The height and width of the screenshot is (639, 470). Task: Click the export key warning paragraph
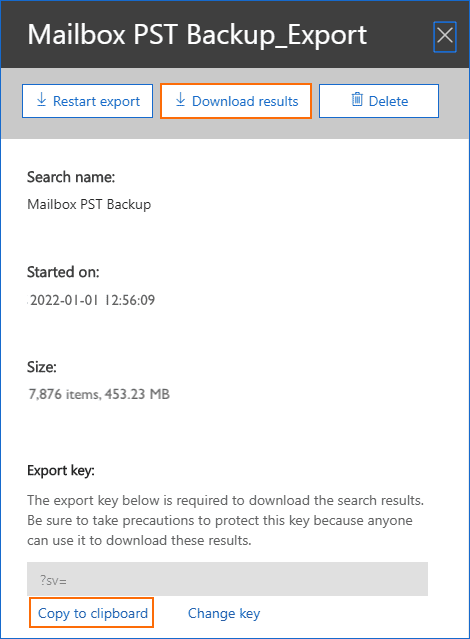pyautogui.click(x=225, y=520)
